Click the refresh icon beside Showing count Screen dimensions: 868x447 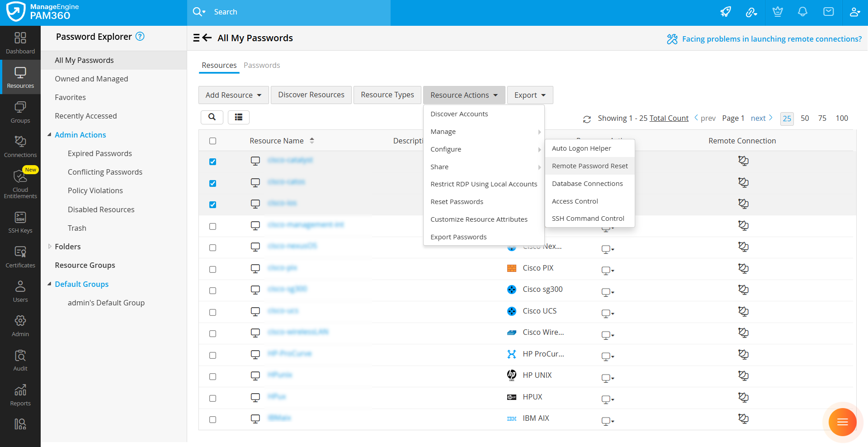[587, 119]
